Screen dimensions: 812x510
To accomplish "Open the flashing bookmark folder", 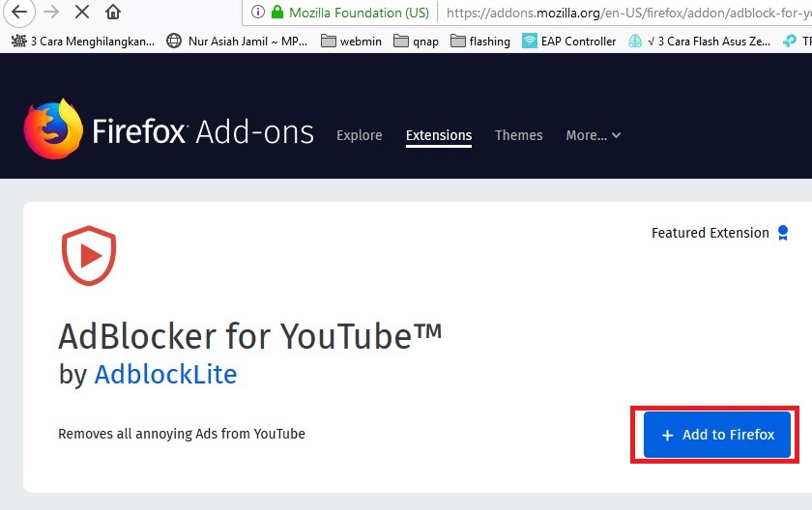I will [x=480, y=41].
